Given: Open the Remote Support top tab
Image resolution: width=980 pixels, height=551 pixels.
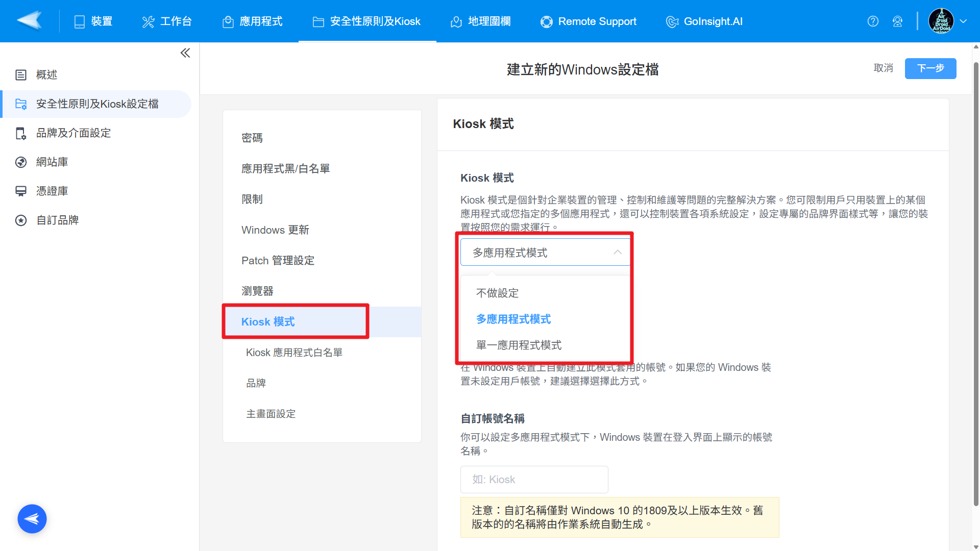Looking at the screenshot, I should pyautogui.click(x=589, y=21).
